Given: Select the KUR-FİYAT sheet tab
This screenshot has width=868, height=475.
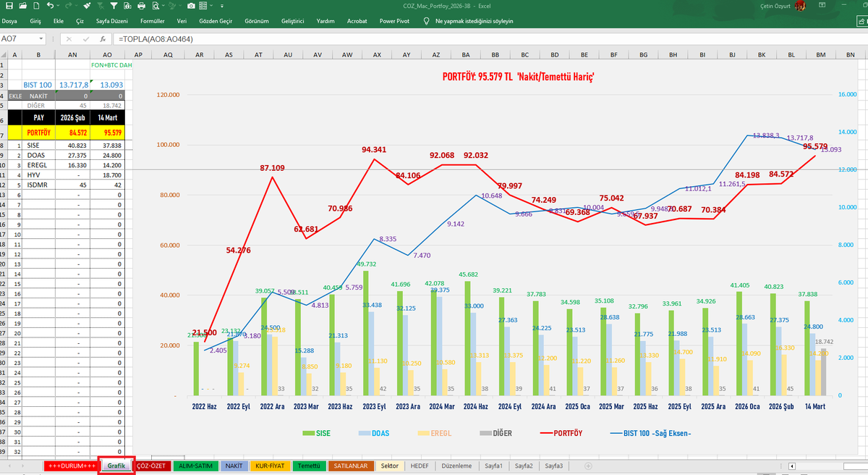Looking at the screenshot, I should 268,466.
